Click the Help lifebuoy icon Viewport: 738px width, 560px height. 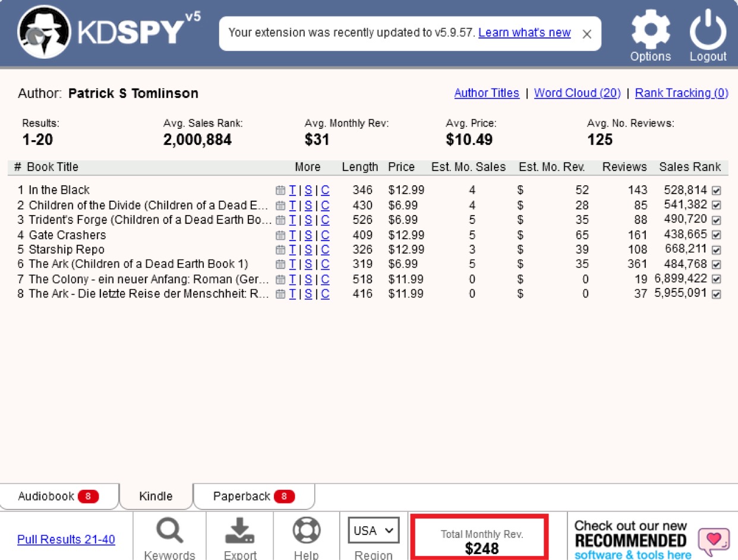[307, 530]
